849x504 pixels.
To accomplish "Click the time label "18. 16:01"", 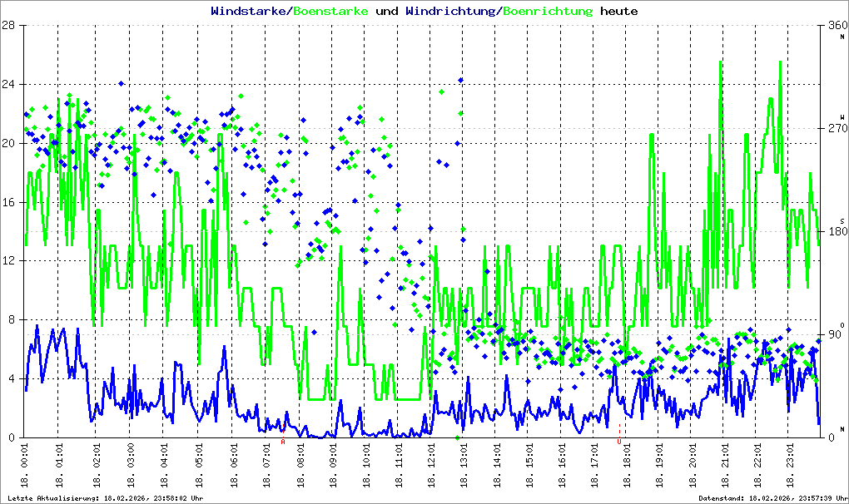I will click(x=562, y=466).
